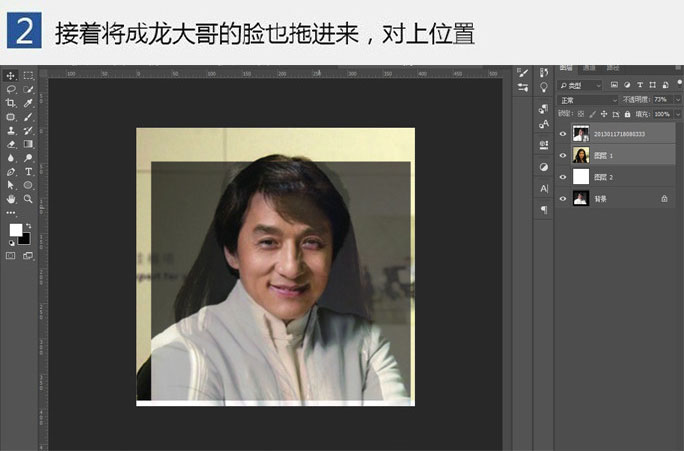
Task: Expand the fill slider dropdown arrow
Action: pos(678,114)
